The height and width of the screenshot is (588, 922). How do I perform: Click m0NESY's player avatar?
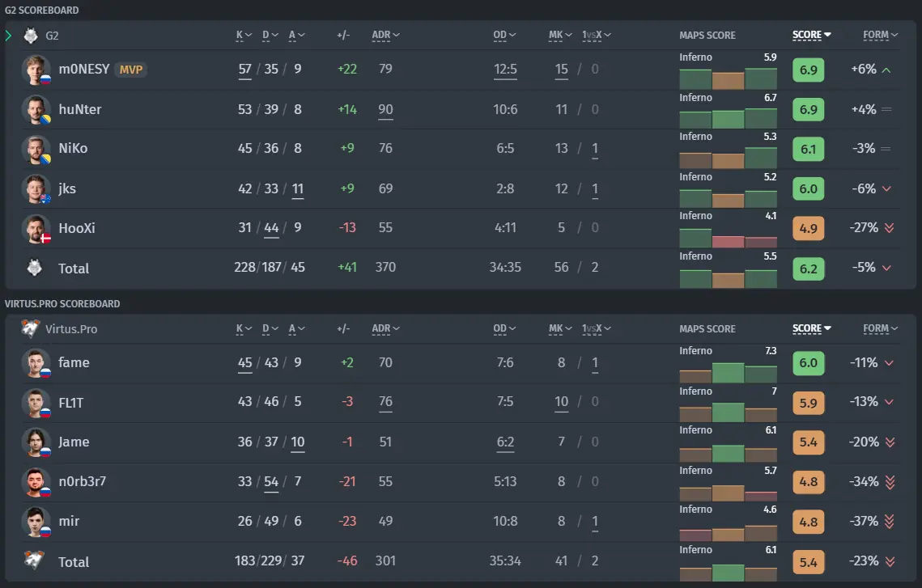tap(36, 70)
